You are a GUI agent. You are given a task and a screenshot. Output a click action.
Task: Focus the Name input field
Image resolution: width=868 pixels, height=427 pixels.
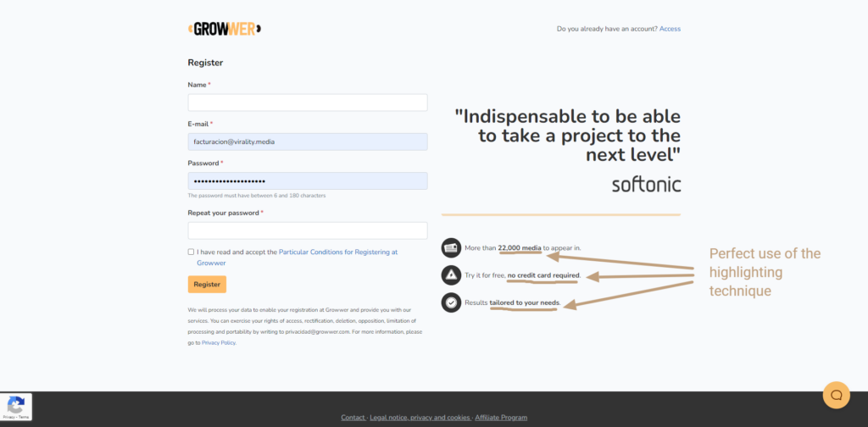[x=308, y=103]
